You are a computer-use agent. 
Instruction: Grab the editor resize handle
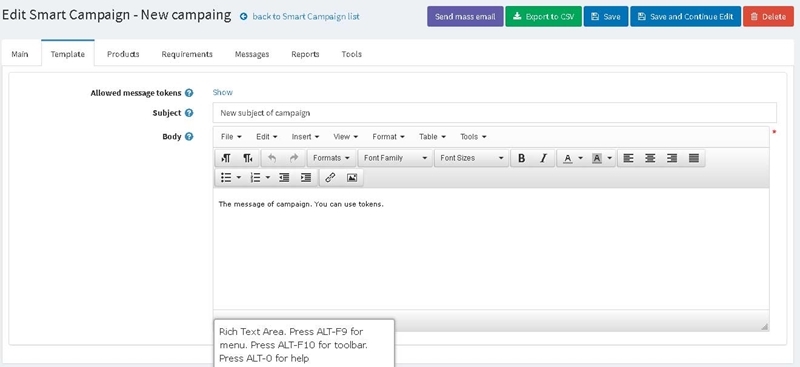(764, 326)
